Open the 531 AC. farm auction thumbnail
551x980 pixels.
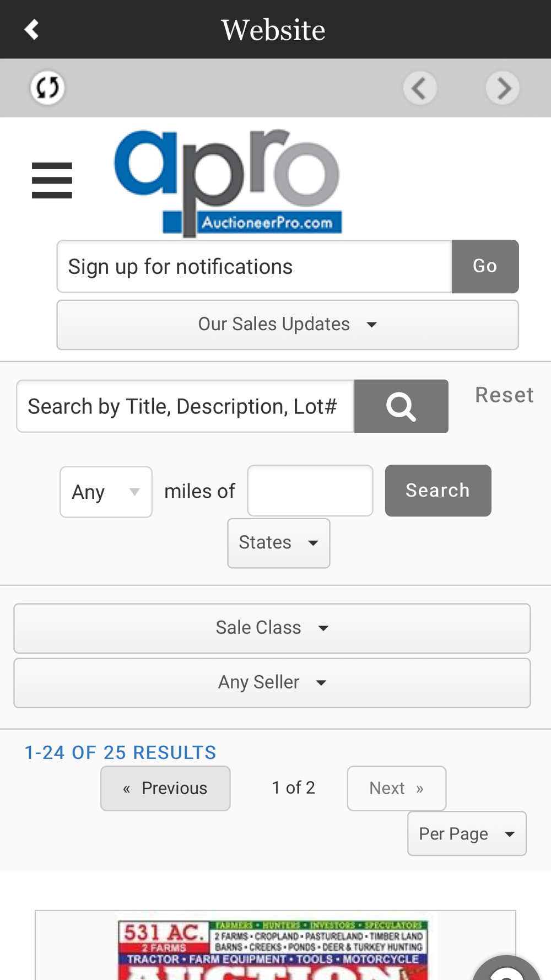click(x=273, y=949)
